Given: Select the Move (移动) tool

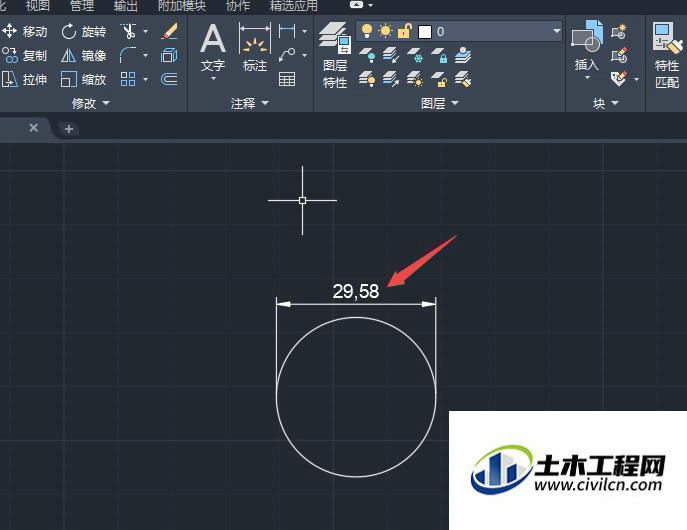Looking at the screenshot, I should tap(24, 32).
